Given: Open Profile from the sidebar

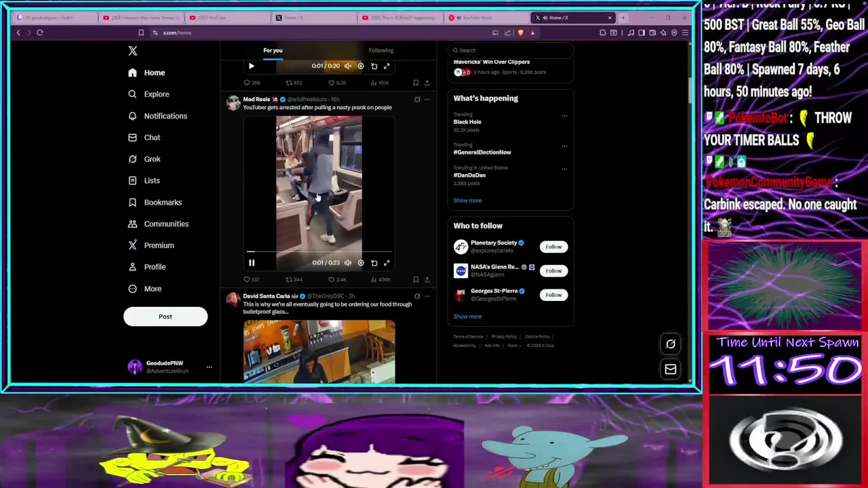Looking at the screenshot, I should pos(146,267).
